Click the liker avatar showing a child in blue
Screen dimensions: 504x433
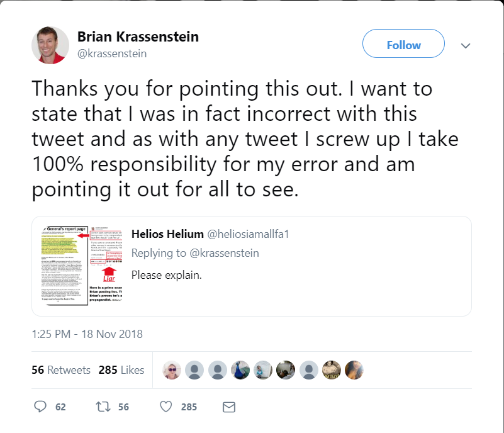point(263,370)
